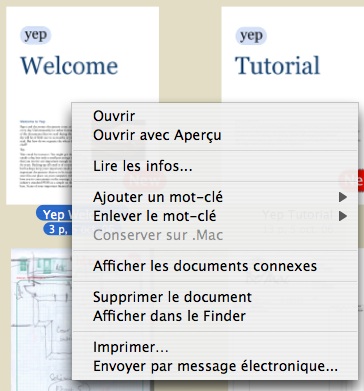Choose Ouvrir from the context menu
The width and height of the screenshot is (364, 391).
215,116
